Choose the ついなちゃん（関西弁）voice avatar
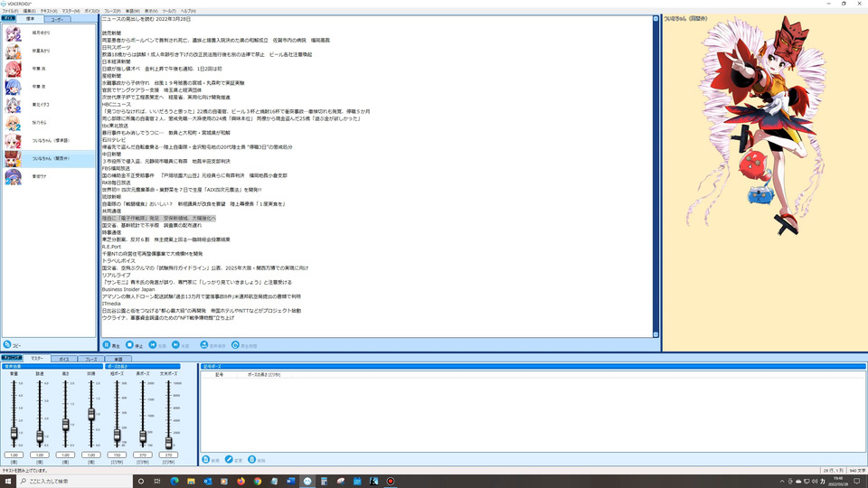Viewport: 868px width, 488px height. [x=13, y=159]
